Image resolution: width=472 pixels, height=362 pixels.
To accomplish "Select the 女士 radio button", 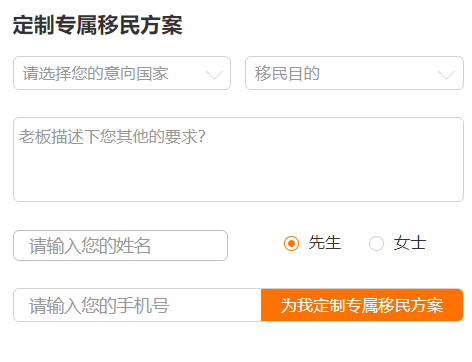I will coord(376,243).
